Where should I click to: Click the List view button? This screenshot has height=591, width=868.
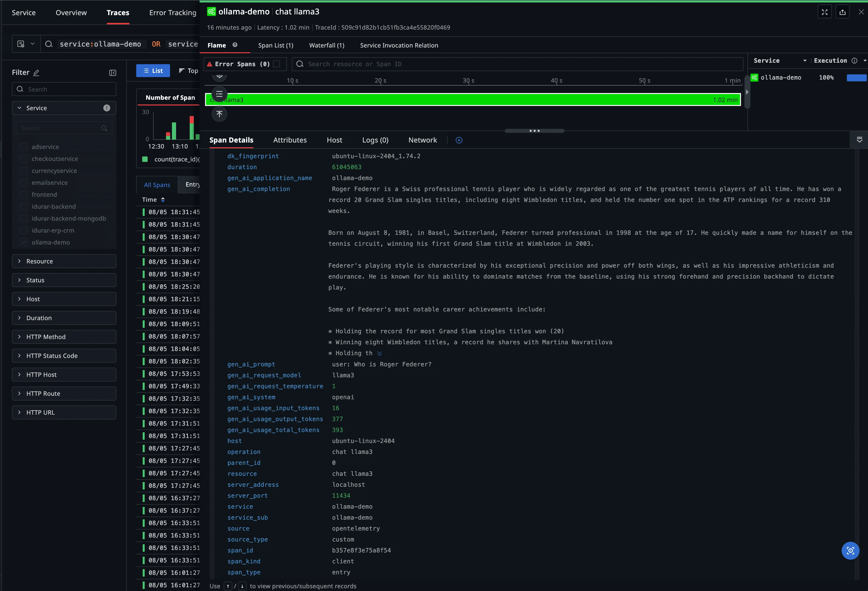153,71
